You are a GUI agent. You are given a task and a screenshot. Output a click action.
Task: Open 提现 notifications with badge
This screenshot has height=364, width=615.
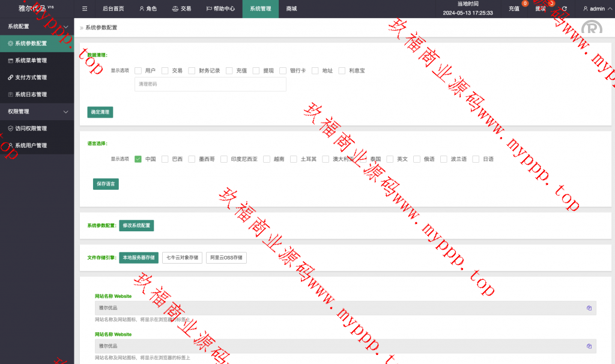tap(541, 9)
